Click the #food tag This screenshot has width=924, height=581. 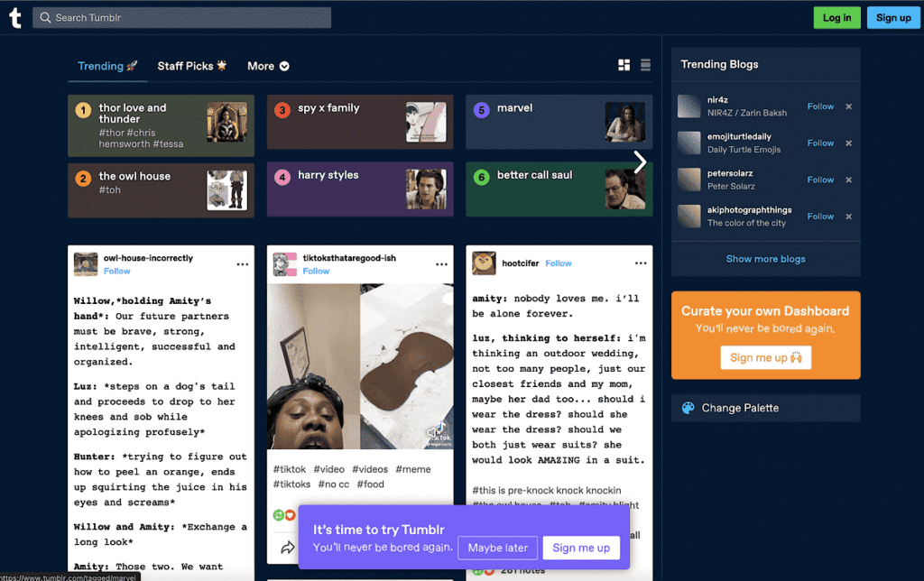[370, 484]
